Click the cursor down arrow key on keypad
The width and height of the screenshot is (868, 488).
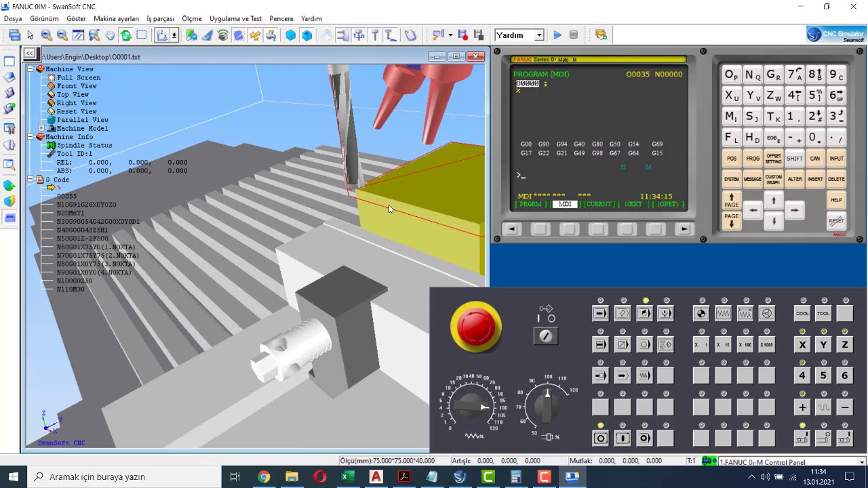(x=774, y=221)
